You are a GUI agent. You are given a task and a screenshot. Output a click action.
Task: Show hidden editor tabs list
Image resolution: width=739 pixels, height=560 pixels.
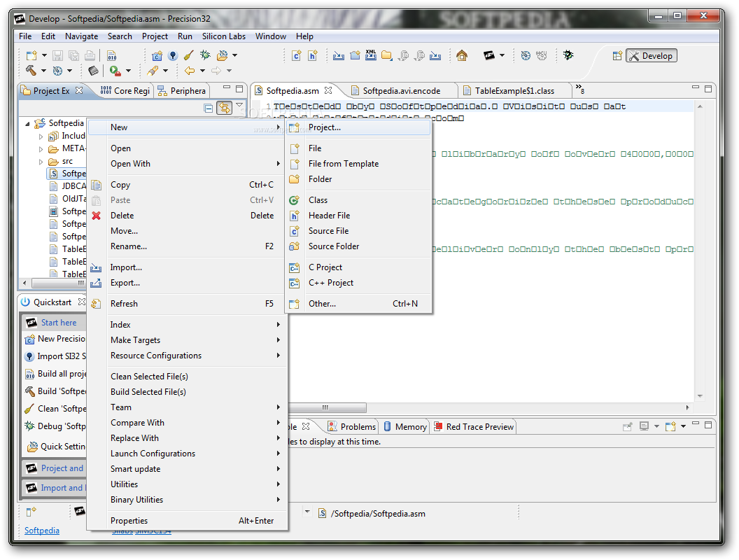[x=580, y=89]
